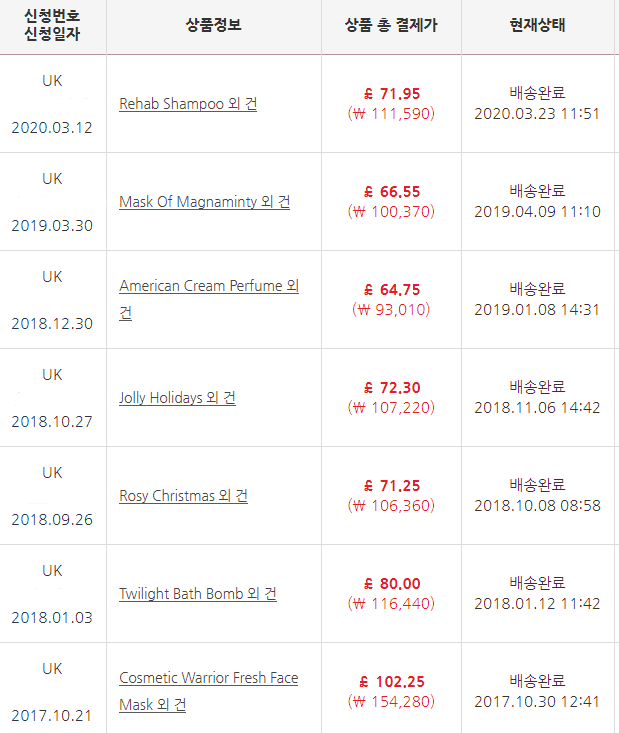Click the delivery status dated 2020.03.23 11:51
Image resolution: width=619 pixels, height=733 pixels.
(x=537, y=103)
